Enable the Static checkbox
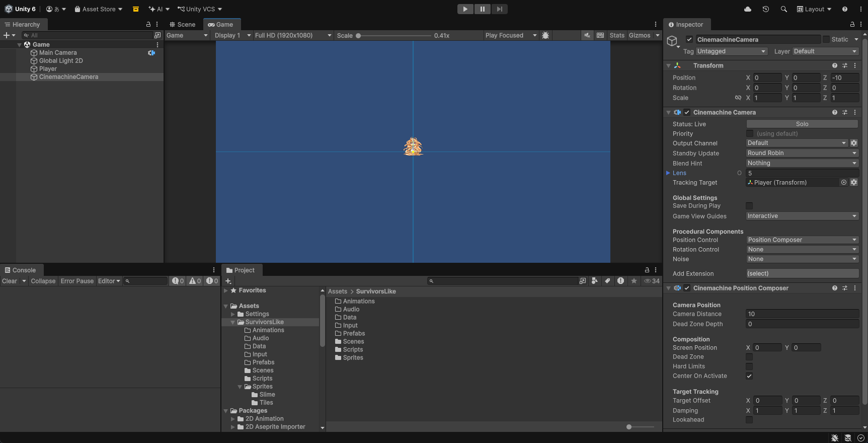The image size is (868, 443). point(826,39)
